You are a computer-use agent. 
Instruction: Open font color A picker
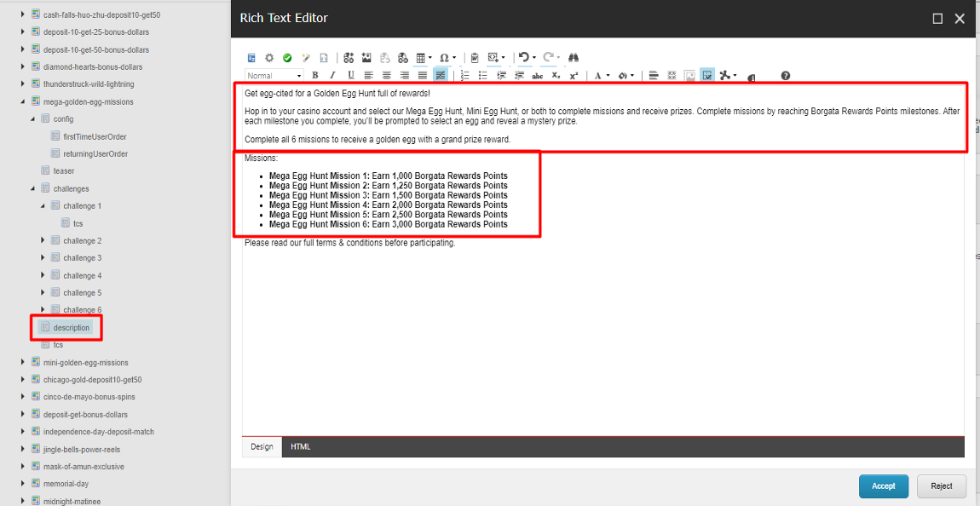tap(597, 76)
